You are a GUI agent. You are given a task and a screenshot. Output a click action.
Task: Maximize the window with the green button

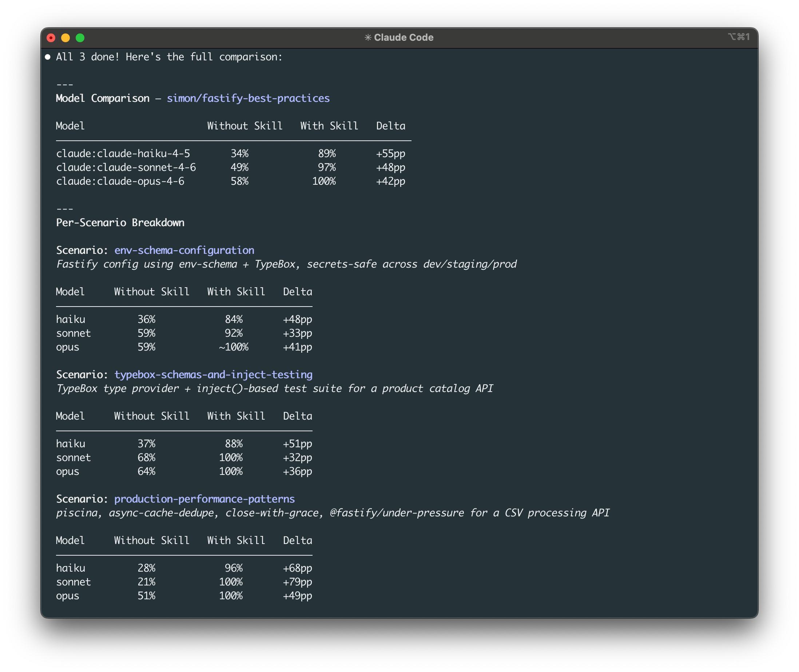coord(80,38)
